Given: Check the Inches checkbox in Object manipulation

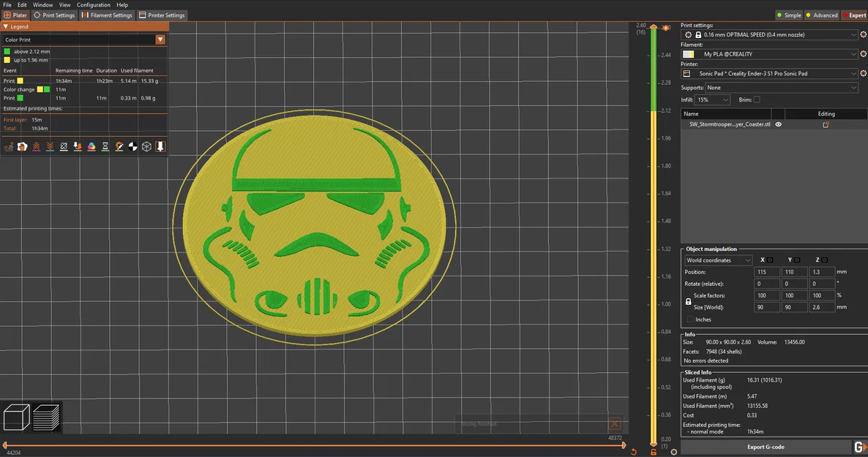Looking at the screenshot, I should [689, 320].
